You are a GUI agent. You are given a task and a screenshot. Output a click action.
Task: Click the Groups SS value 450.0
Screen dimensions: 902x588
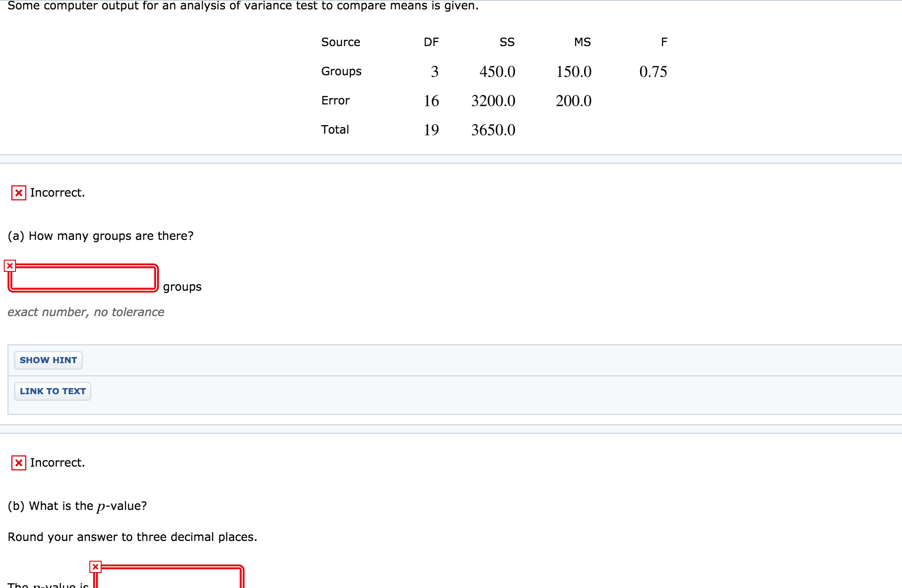point(497,72)
